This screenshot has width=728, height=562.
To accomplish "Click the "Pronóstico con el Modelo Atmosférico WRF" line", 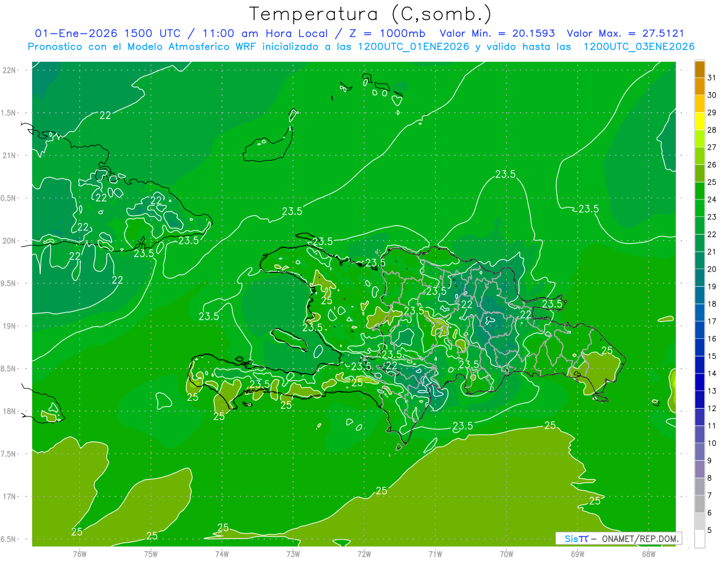I will [143, 47].
